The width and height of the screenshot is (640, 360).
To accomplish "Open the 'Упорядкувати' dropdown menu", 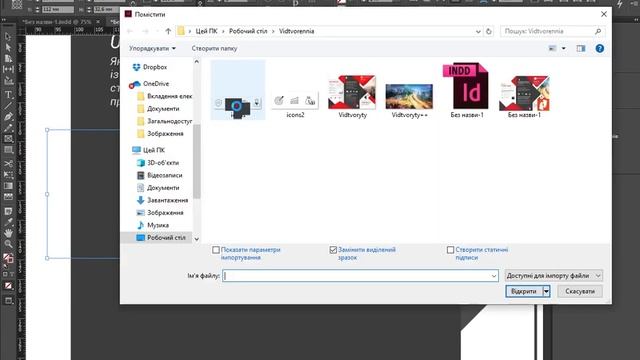I will pos(152,49).
